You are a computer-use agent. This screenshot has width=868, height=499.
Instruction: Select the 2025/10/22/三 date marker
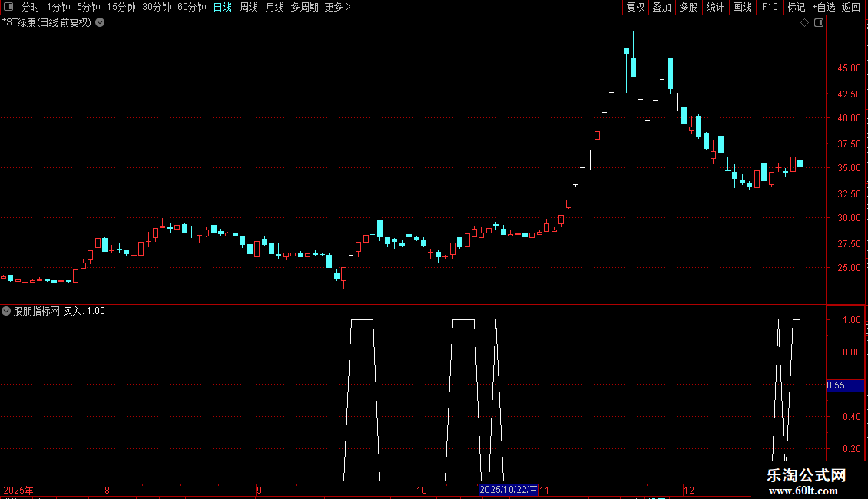click(x=509, y=490)
